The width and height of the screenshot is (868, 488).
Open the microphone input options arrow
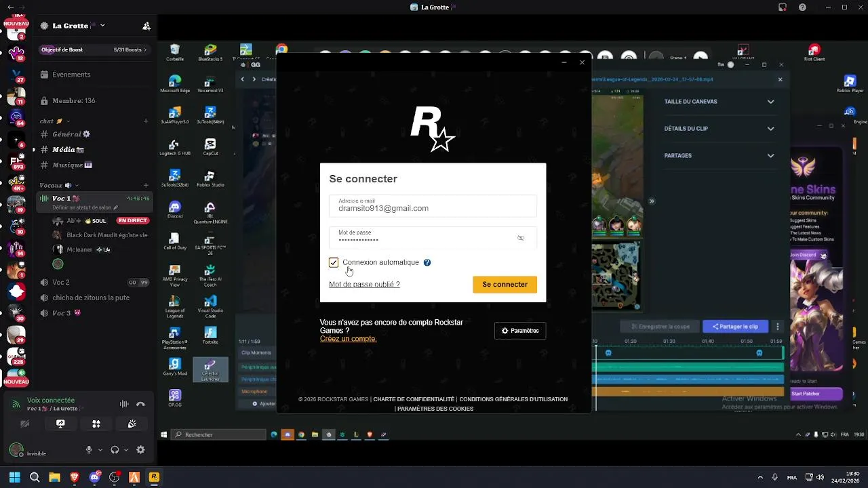coord(100,449)
